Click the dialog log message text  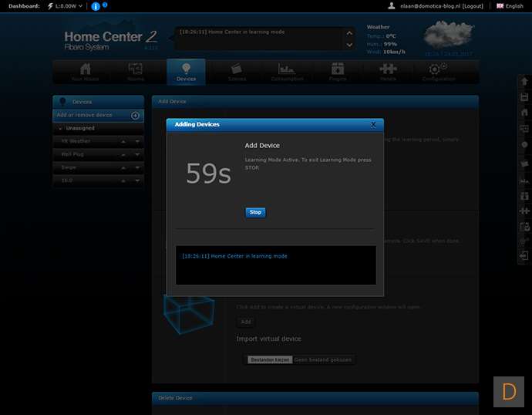click(x=235, y=256)
